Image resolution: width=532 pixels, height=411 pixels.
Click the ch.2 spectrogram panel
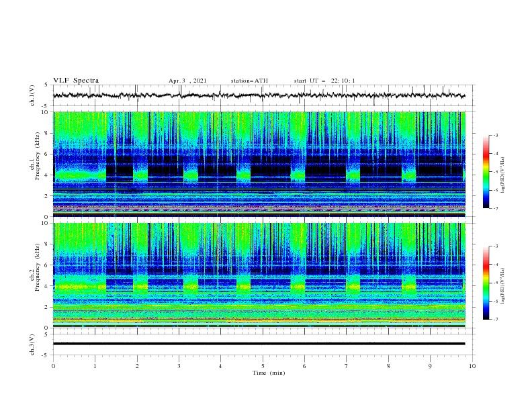coord(259,275)
